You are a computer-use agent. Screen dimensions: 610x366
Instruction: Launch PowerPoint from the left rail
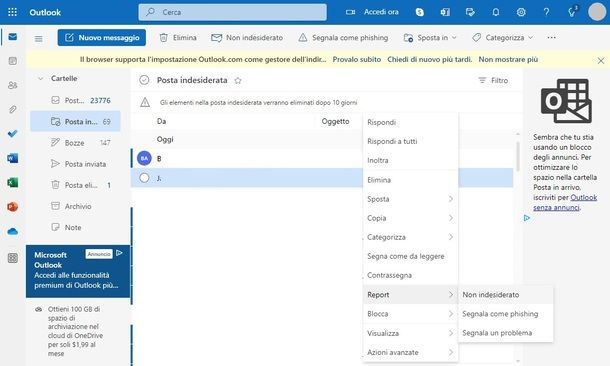pyautogui.click(x=12, y=207)
